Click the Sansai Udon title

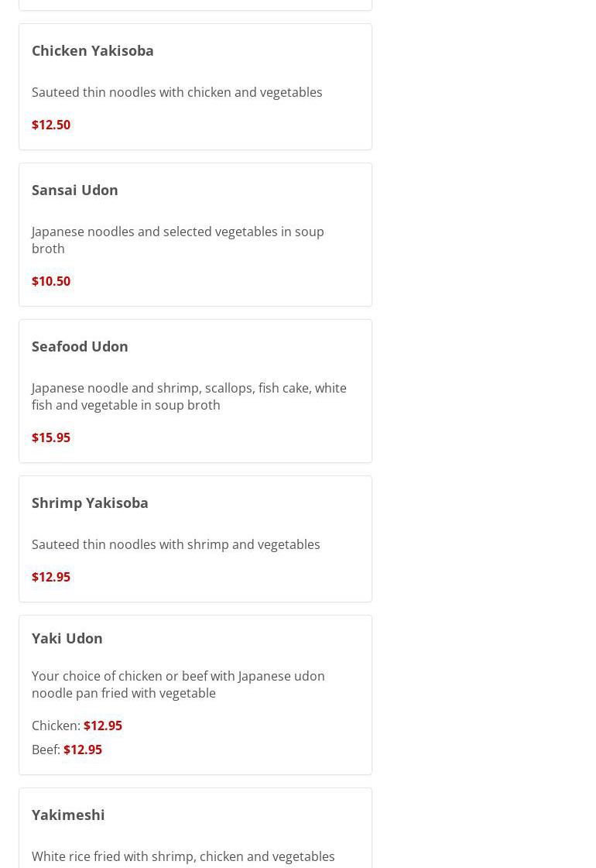(x=75, y=190)
